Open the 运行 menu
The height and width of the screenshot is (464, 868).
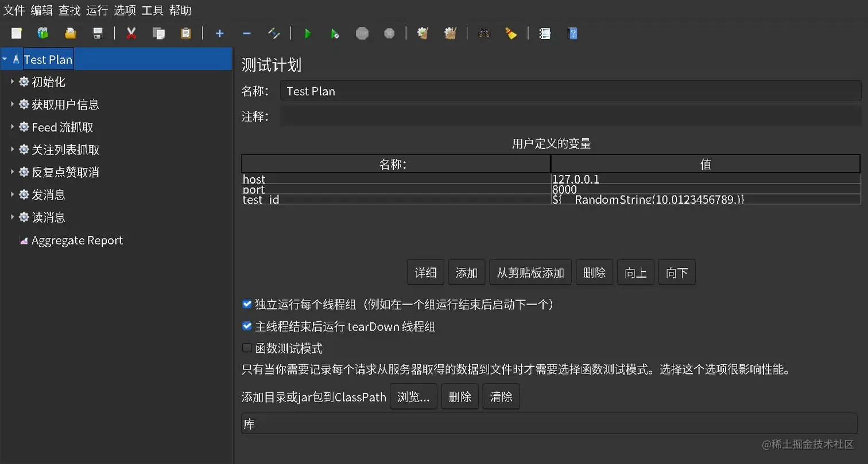click(96, 10)
